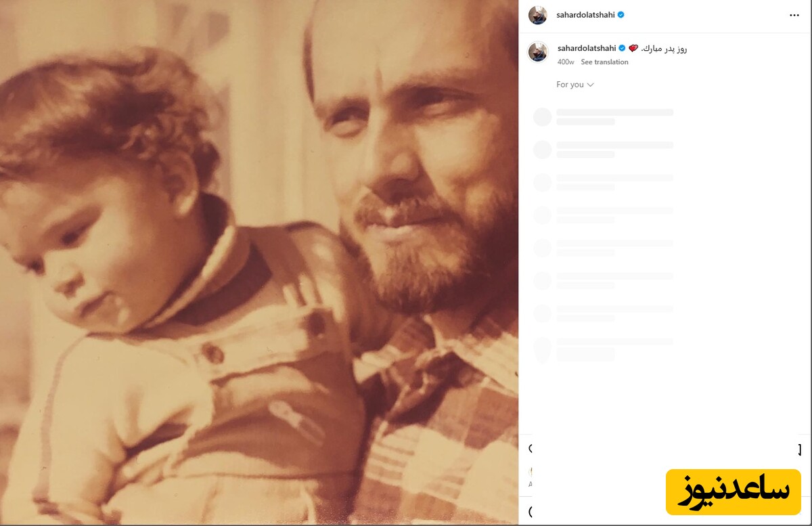The image size is (812, 526).
Task: Click the yellow Saednews logo watermark
Action: pyautogui.click(x=733, y=492)
